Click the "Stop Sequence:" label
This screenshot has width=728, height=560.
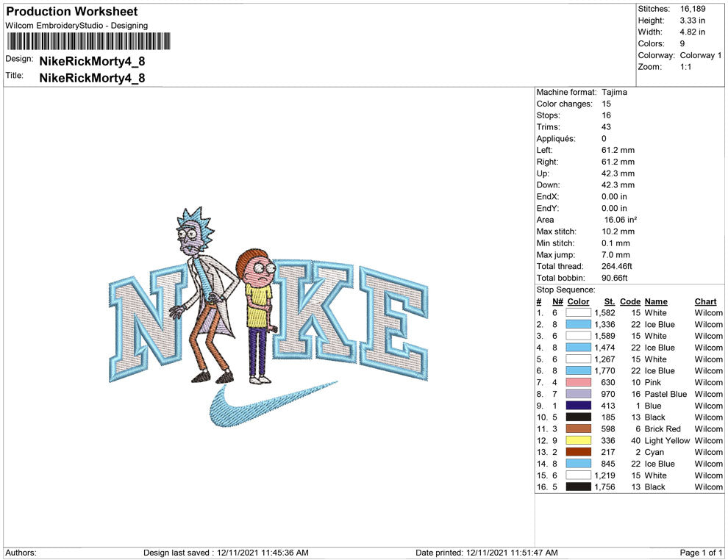(x=565, y=290)
